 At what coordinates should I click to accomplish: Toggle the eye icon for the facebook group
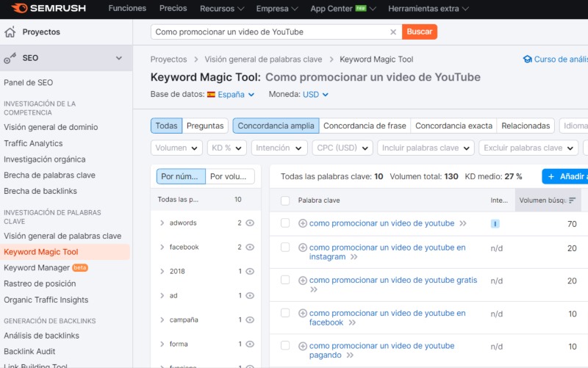point(250,247)
